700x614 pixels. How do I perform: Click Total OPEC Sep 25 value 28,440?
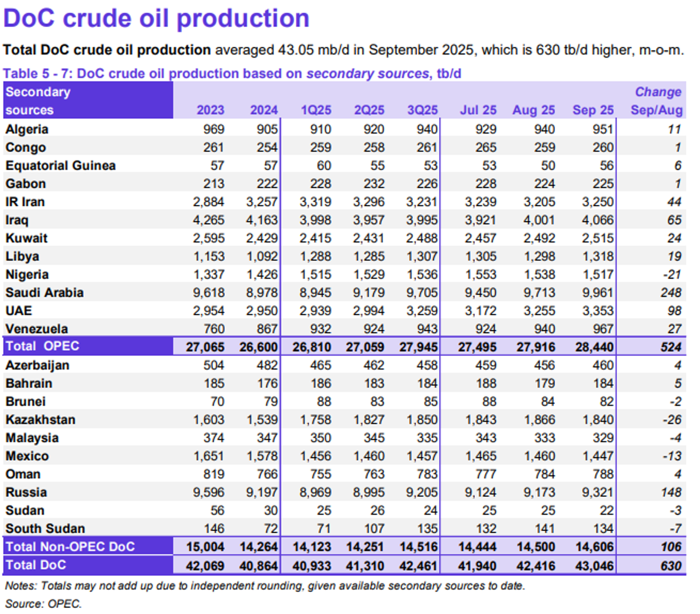(x=594, y=347)
